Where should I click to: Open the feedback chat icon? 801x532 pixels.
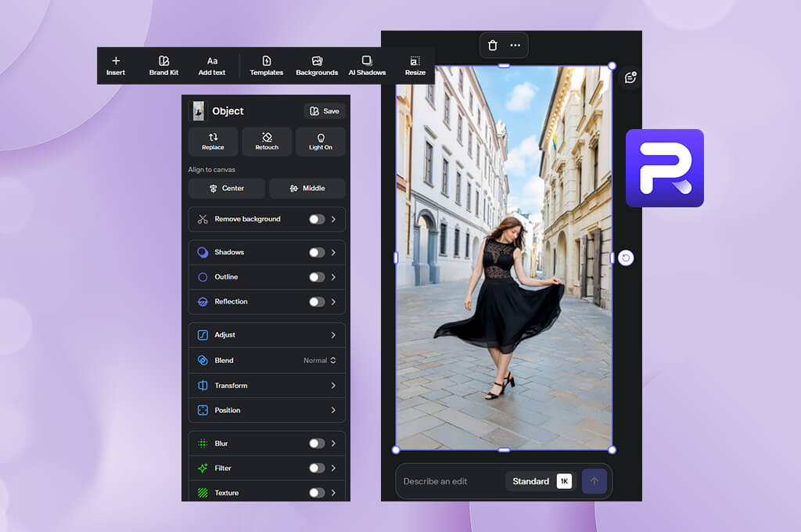tap(630, 77)
